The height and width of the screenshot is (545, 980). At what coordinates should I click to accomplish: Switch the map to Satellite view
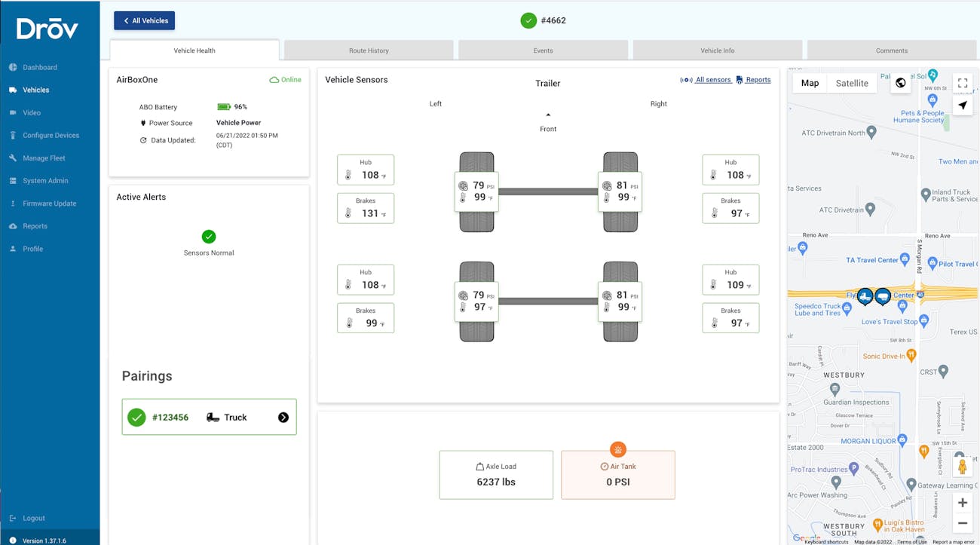click(852, 83)
